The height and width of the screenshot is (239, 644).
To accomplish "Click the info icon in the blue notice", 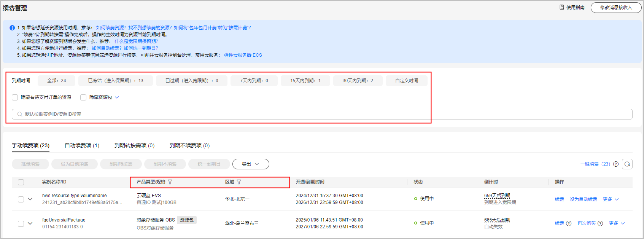I will (12, 28).
